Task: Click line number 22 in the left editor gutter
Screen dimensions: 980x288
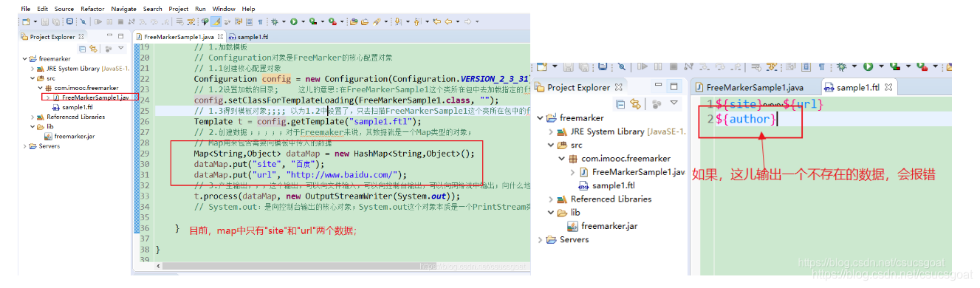Action: pos(144,79)
